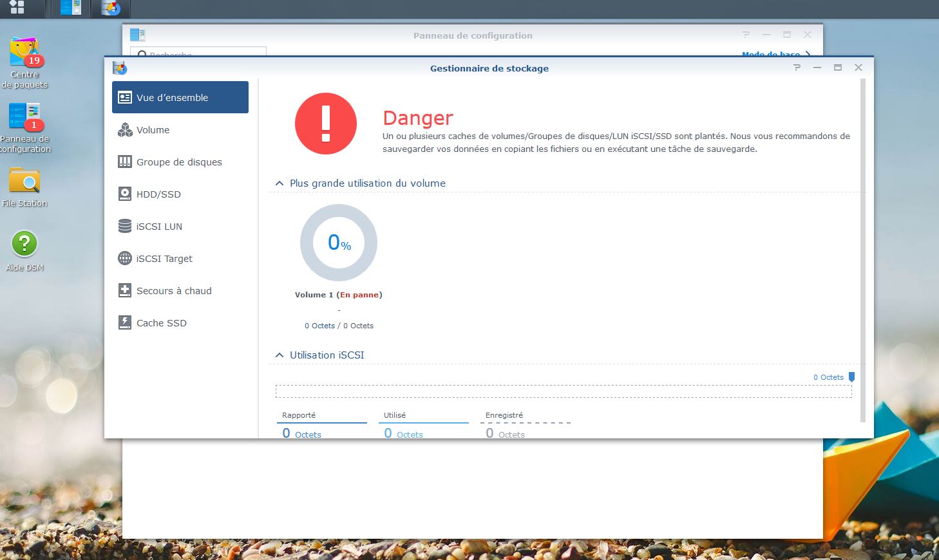Screen dimensions: 939x560
Task: Select Vue d'ensemble in sidebar
Action: [x=180, y=98]
